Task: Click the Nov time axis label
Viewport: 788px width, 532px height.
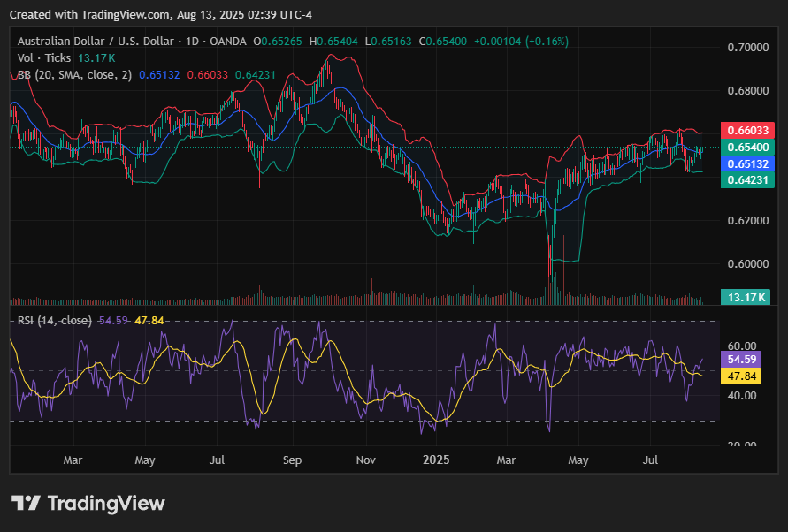Action: pos(366,460)
